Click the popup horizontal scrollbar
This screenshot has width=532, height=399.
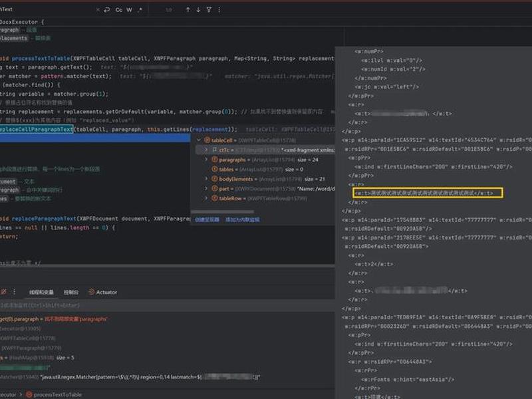pos(222,211)
